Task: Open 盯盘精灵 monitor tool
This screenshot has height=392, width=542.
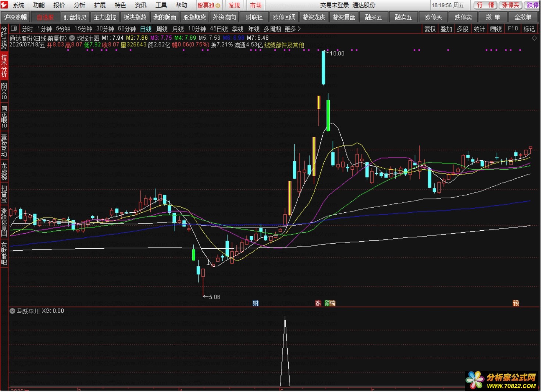Action: (x=75, y=17)
